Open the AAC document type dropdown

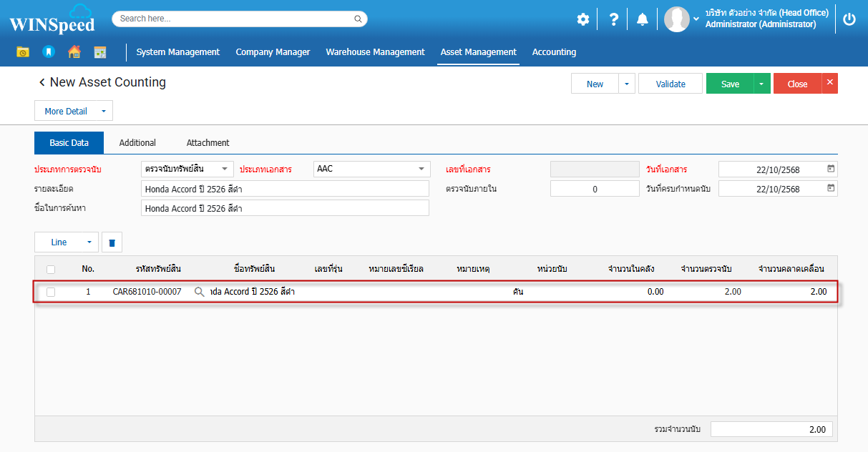click(421, 169)
